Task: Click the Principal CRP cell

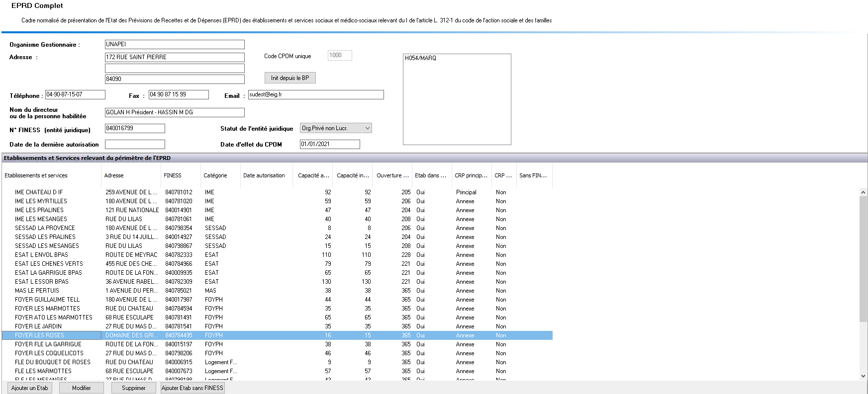Action: coord(466,192)
